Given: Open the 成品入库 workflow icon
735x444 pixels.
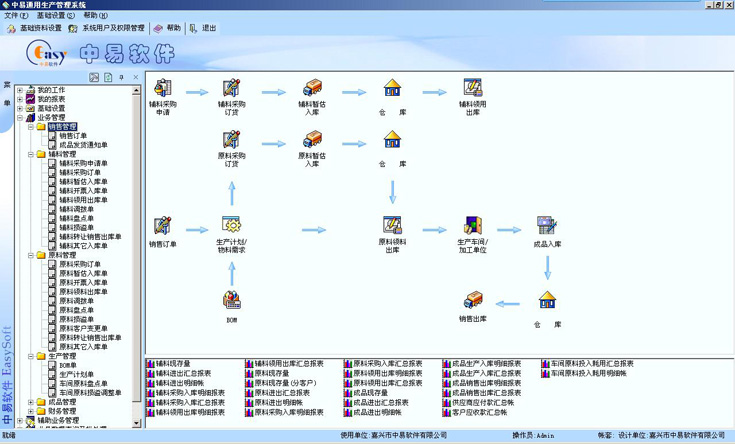Looking at the screenshot, I should pos(547,225).
